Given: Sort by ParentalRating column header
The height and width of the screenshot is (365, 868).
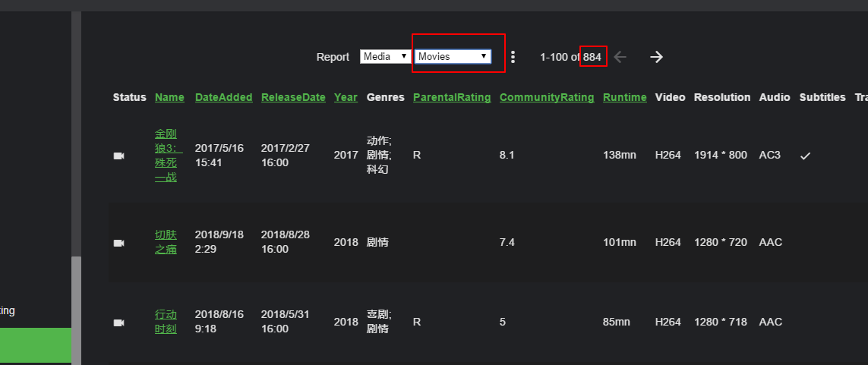Looking at the screenshot, I should [452, 97].
